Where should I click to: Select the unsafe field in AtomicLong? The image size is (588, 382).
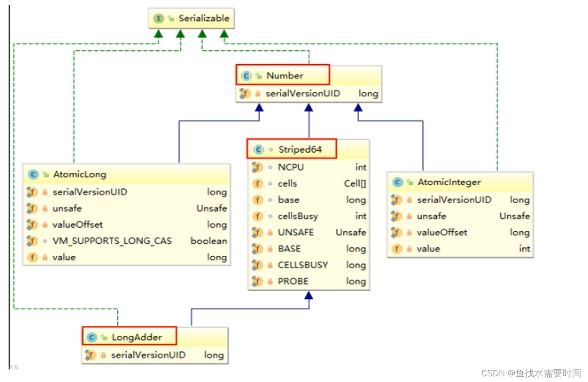coord(68,208)
